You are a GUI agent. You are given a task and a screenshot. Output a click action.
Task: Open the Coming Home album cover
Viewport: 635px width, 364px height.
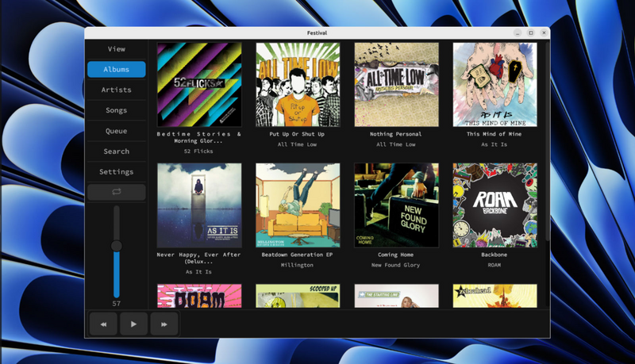(396, 205)
